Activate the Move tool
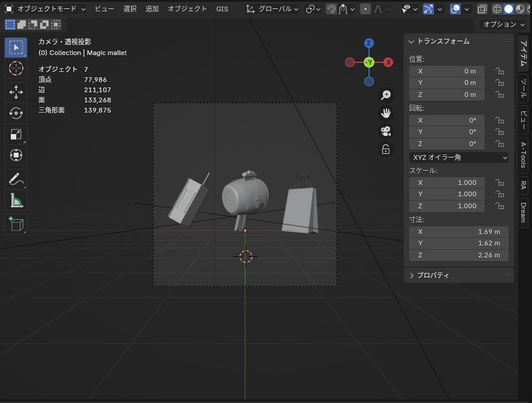532x403 pixels. point(16,92)
